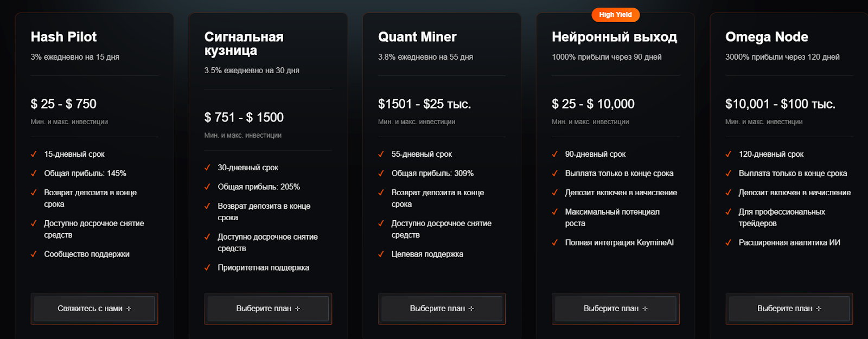The image size is (868, 339).
Task: Click the "Omega Node" plan heading
Action: pos(767,37)
